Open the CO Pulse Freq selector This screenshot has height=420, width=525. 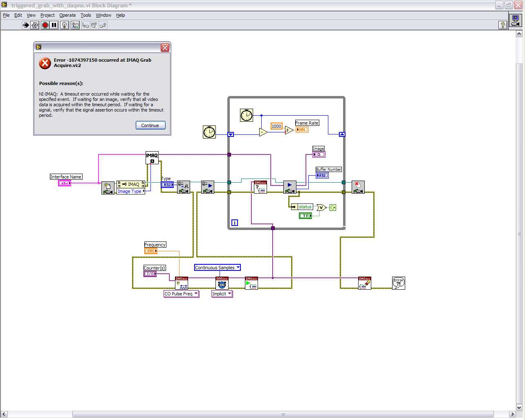[182, 294]
